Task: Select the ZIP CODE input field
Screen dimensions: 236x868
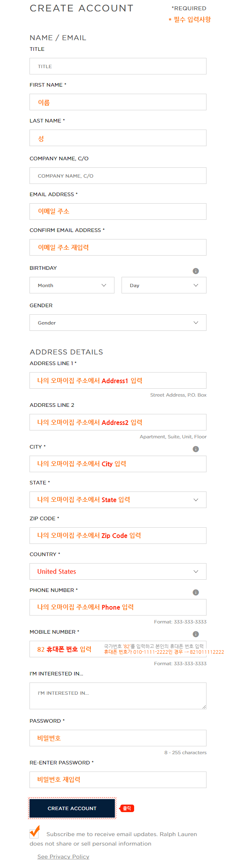Action: [118, 535]
